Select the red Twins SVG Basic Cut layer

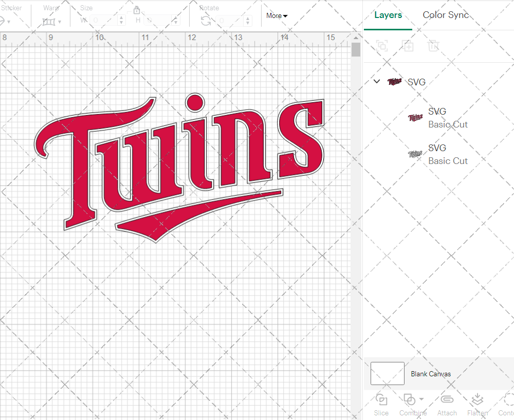(x=438, y=118)
